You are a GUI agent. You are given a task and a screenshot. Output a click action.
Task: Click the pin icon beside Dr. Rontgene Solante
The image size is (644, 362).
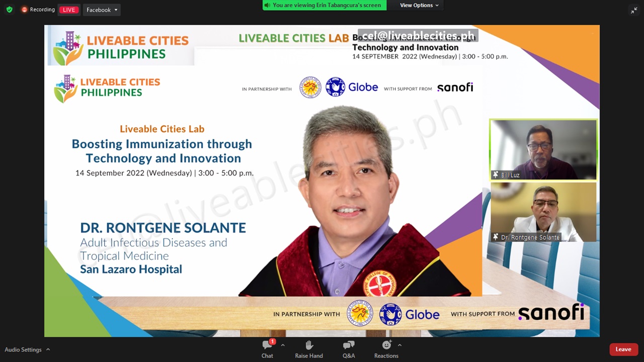click(x=496, y=237)
